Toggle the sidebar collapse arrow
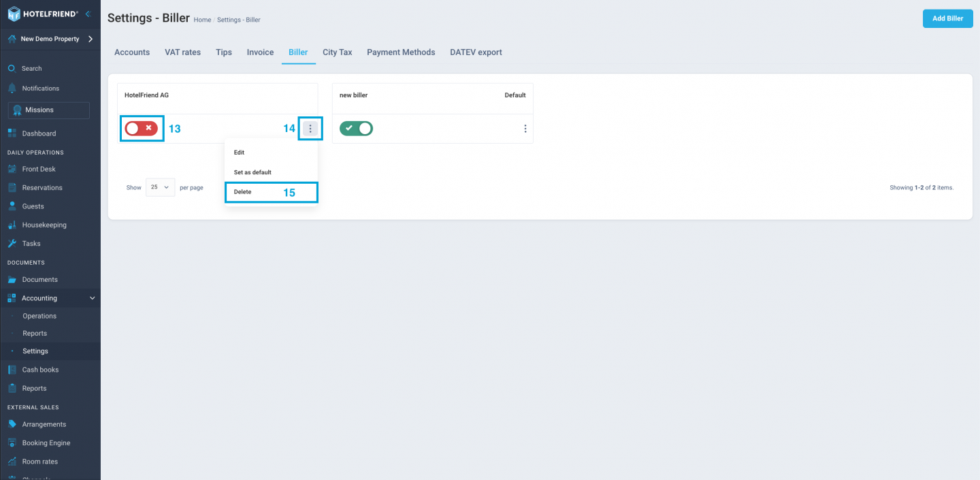Viewport: 980px width, 480px height. pyautogui.click(x=86, y=13)
